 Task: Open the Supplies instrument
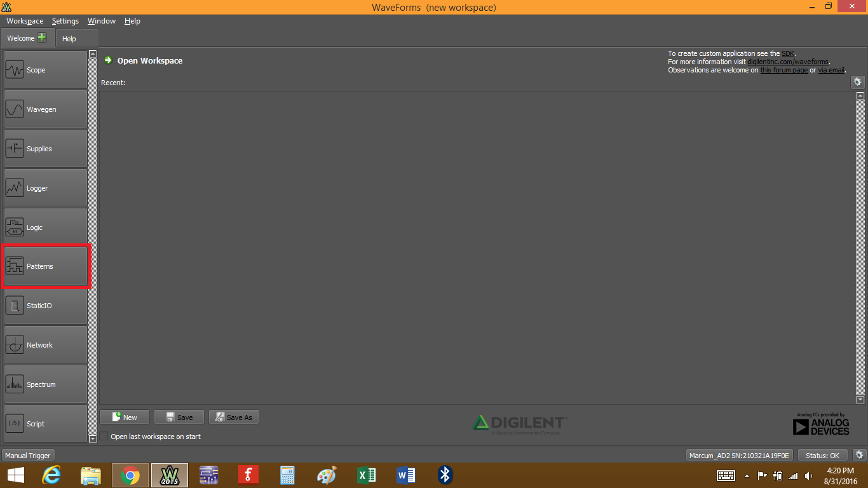click(46, 149)
